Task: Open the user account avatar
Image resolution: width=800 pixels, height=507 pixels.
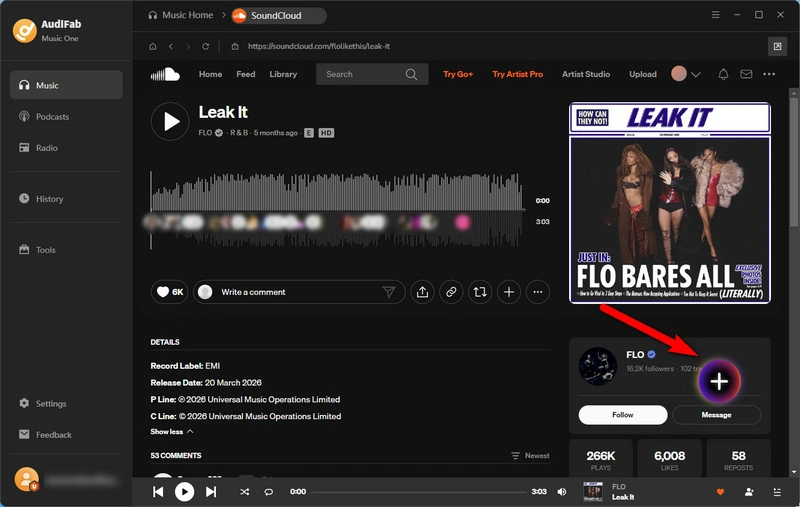Action: (26, 479)
